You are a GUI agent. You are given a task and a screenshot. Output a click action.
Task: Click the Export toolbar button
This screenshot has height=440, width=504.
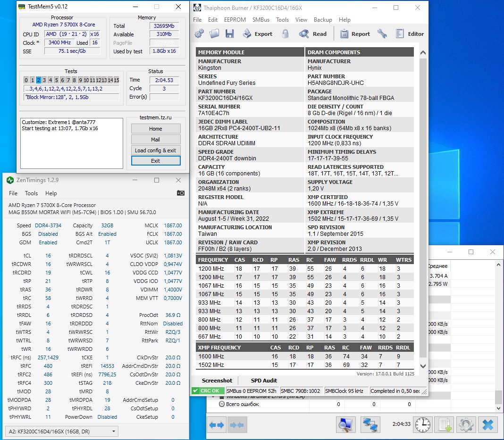258,34
